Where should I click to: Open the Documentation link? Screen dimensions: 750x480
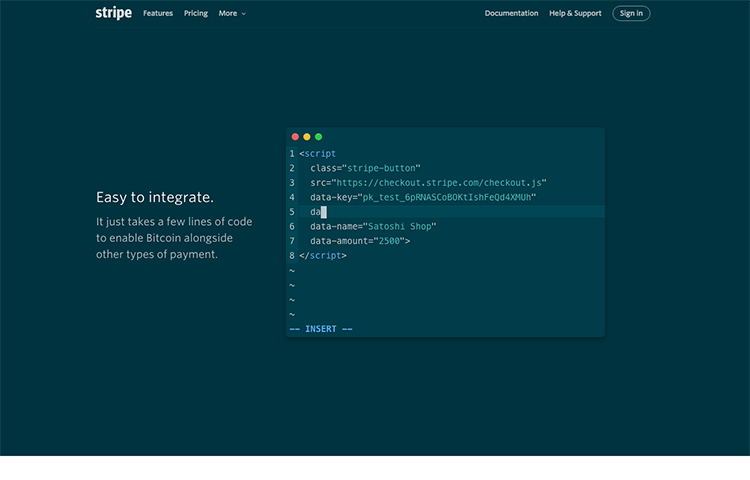pyautogui.click(x=511, y=14)
